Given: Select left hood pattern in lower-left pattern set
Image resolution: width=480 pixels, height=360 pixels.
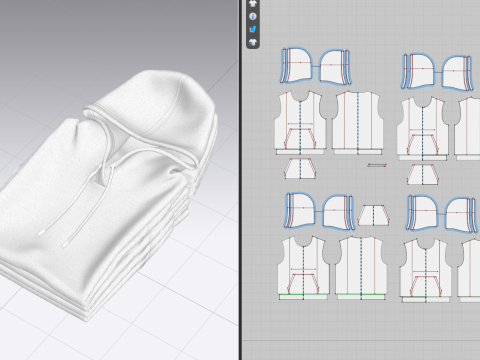Looking at the screenshot, I should tap(303, 209).
